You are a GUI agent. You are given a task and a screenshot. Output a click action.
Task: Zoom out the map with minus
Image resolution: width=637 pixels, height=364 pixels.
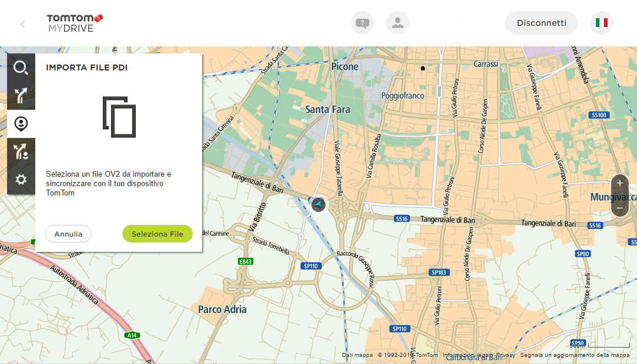(x=619, y=208)
